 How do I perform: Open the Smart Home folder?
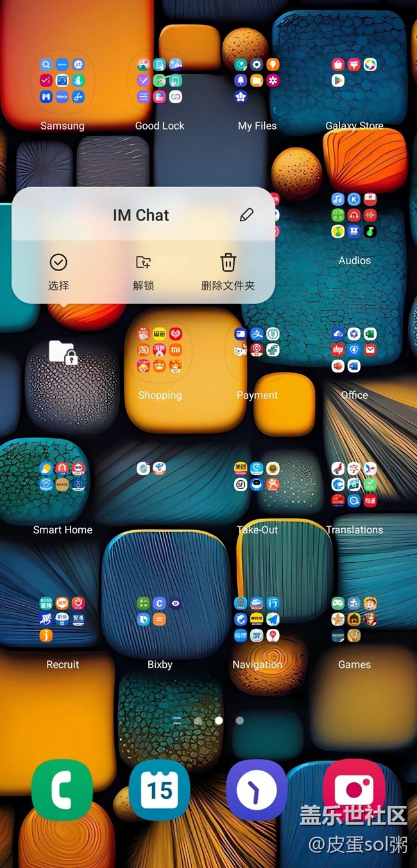click(x=62, y=485)
